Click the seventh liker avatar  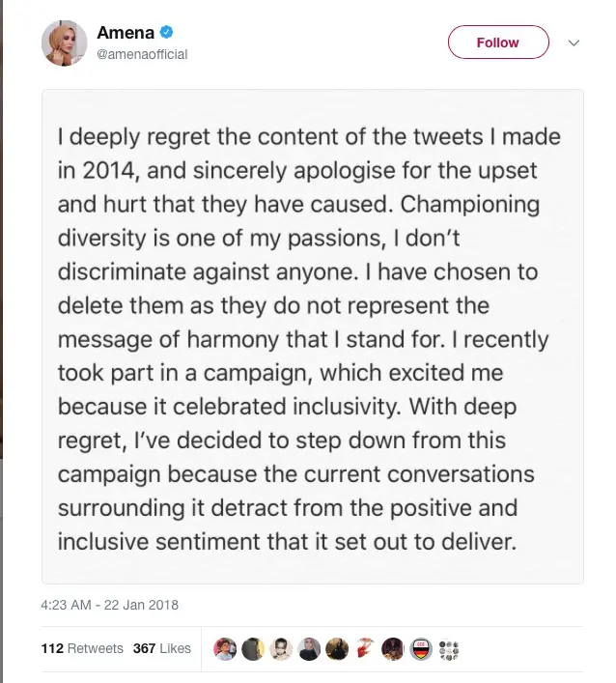(x=392, y=648)
